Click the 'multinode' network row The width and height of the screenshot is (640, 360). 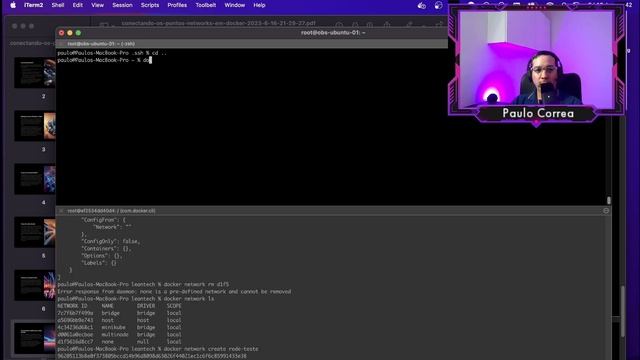click(120, 335)
